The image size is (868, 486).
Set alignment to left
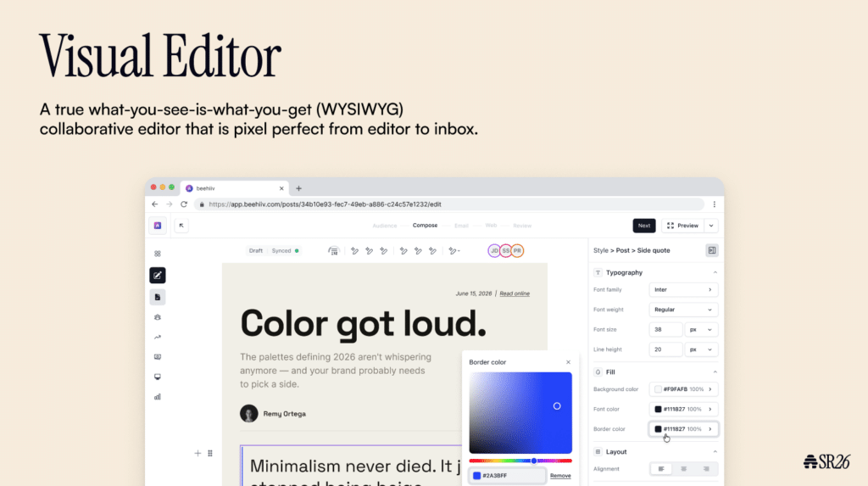pos(661,469)
